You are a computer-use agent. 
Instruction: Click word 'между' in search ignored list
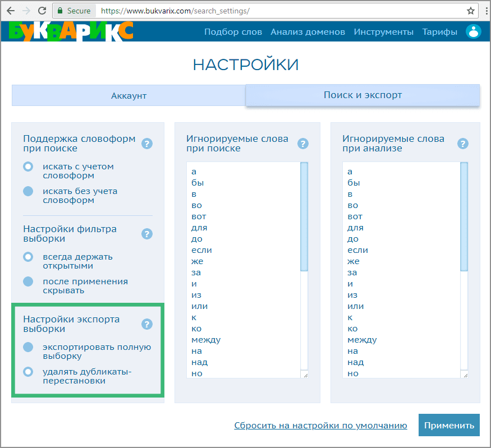point(206,340)
